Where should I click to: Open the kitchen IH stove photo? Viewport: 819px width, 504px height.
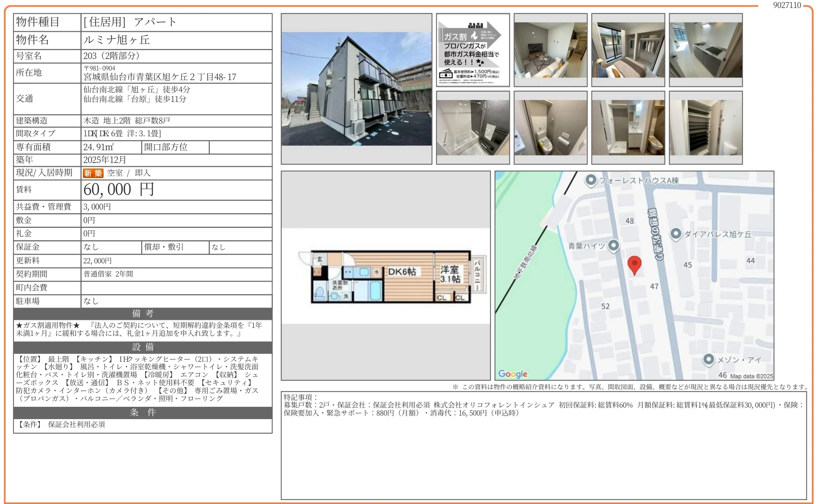(x=705, y=50)
